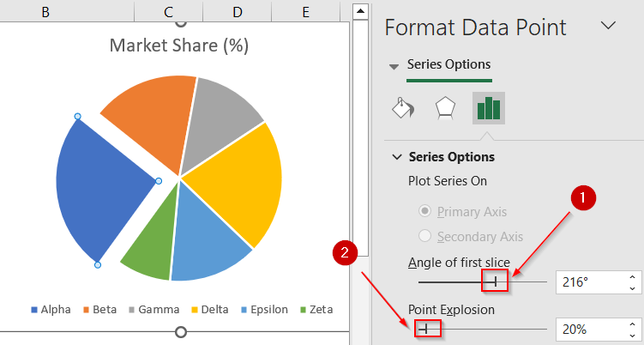644x345 pixels.
Task: Select the Primary Axis radio button
Action: point(424,211)
